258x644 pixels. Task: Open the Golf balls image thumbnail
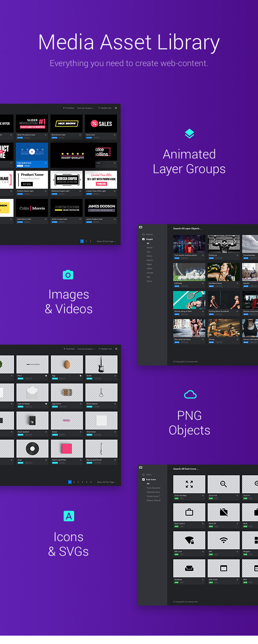tap(189, 272)
